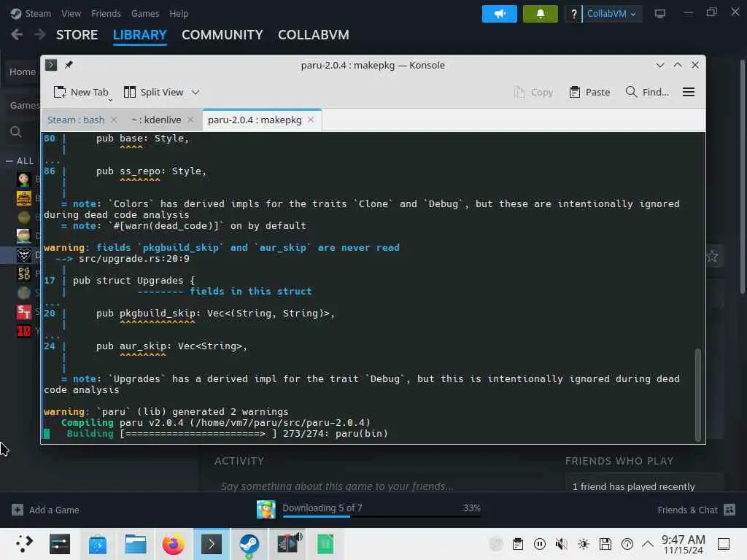Image resolution: width=747 pixels, height=560 pixels.
Task: Click the Steam download progress bar
Action: 381,516
